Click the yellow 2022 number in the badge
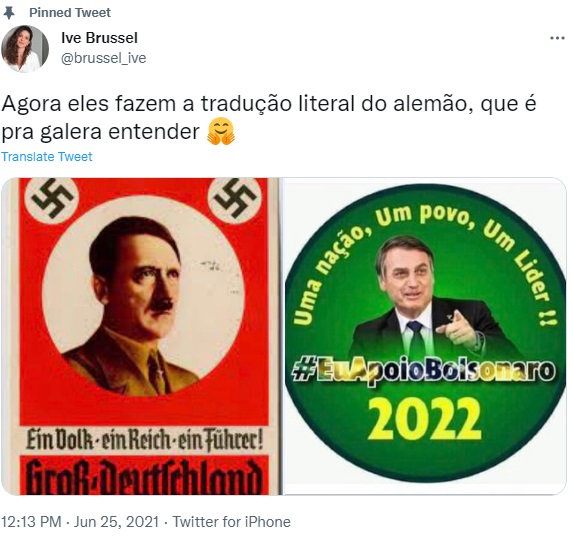 pyautogui.click(x=424, y=419)
